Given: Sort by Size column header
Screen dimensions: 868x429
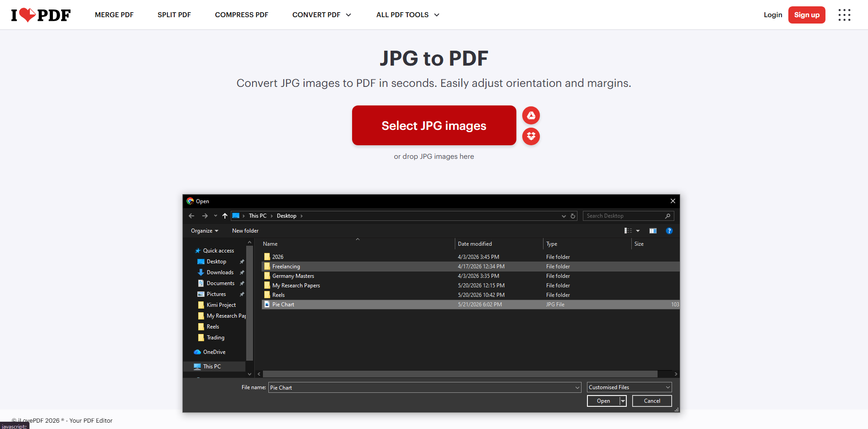Looking at the screenshot, I should 655,244.
